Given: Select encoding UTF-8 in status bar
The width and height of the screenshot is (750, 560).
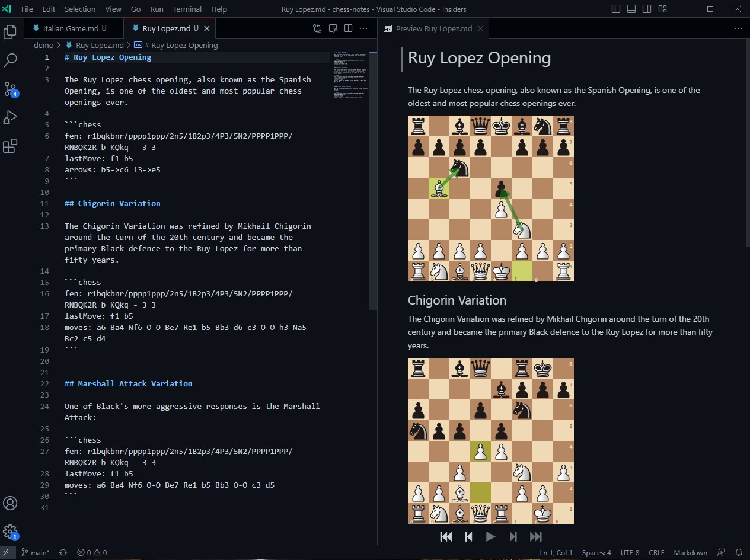Looking at the screenshot, I should (x=630, y=552).
